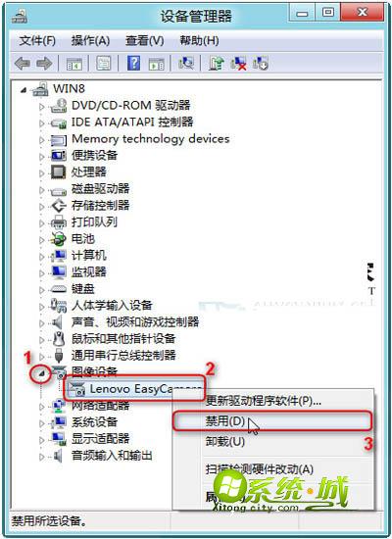Open the Help question mark toolbar icon
Image resolution: width=392 pixels, height=539 pixels.
coord(133,64)
